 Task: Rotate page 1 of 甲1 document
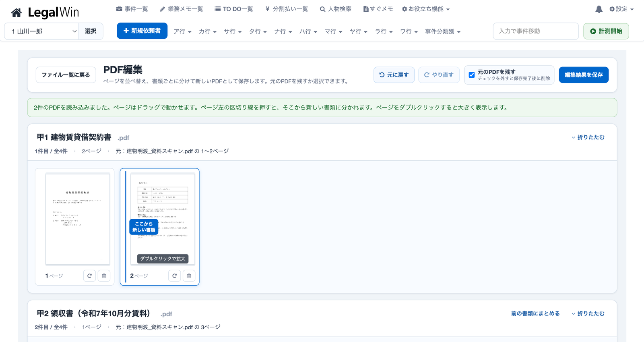89,276
